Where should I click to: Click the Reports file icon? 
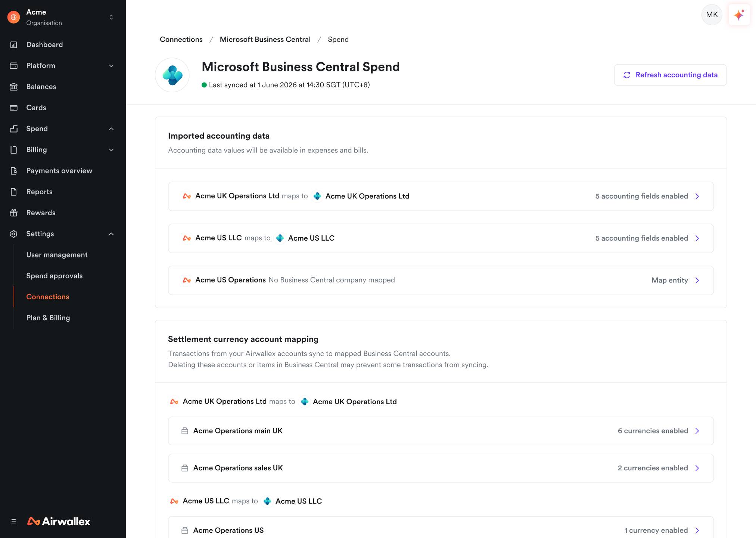(14, 192)
